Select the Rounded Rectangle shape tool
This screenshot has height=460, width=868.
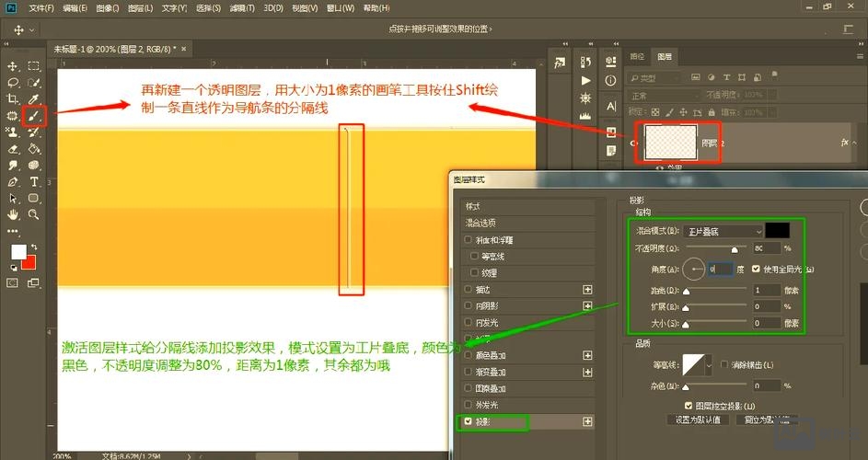pos(34,198)
